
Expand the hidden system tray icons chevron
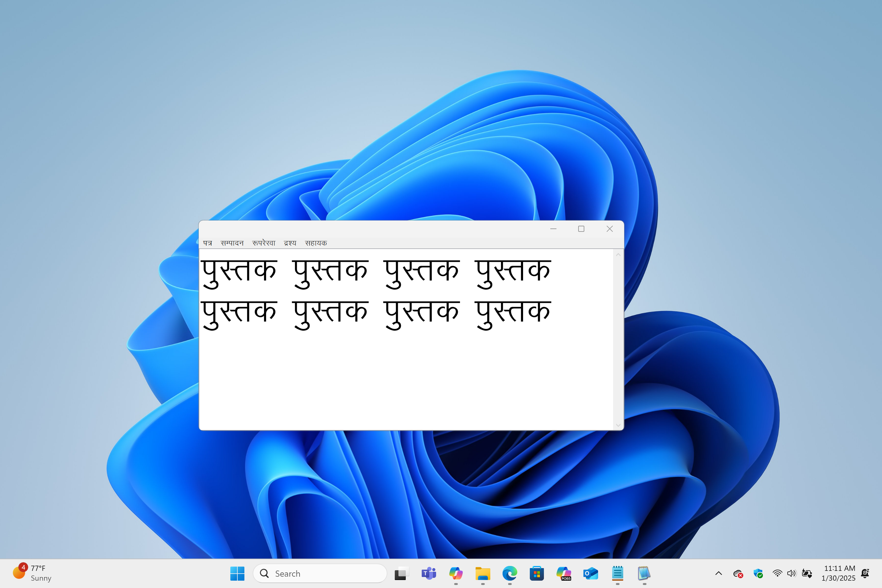pos(718,573)
